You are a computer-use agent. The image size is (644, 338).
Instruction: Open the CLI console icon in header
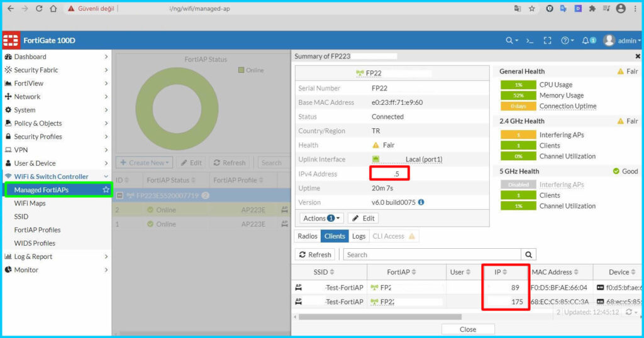(x=530, y=41)
